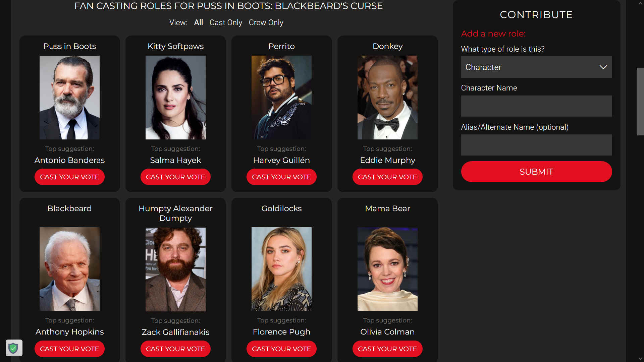Click the Character Name input field
The image size is (644, 362).
tap(536, 106)
